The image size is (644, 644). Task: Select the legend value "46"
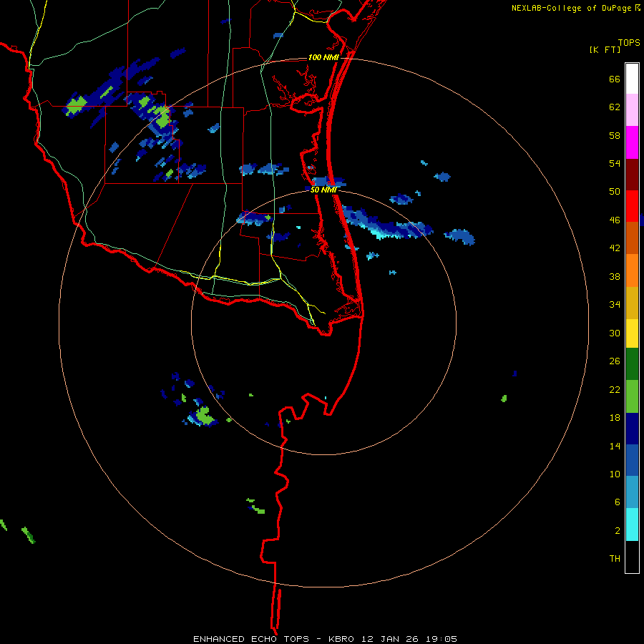(x=615, y=220)
